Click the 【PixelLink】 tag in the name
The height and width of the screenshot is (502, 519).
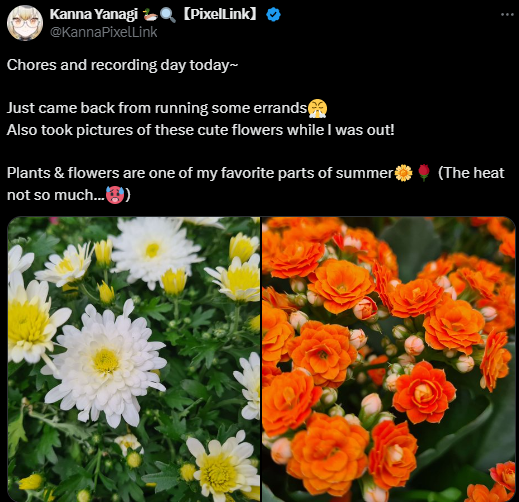click(x=220, y=14)
